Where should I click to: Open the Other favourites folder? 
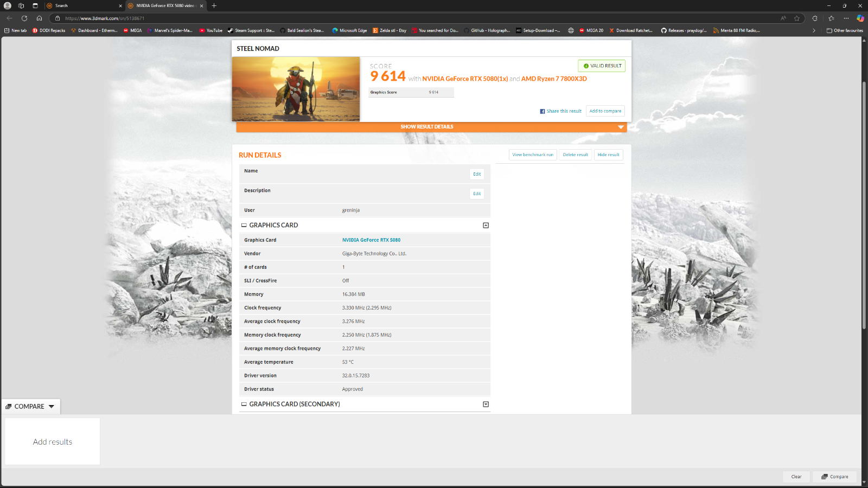[x=844, y=30]
